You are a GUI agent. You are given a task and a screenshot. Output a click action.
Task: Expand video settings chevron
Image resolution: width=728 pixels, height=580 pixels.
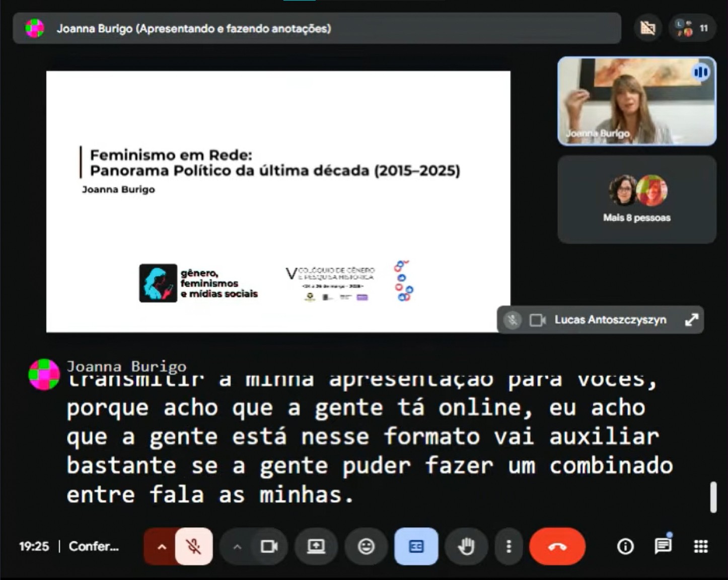[237, 546]
